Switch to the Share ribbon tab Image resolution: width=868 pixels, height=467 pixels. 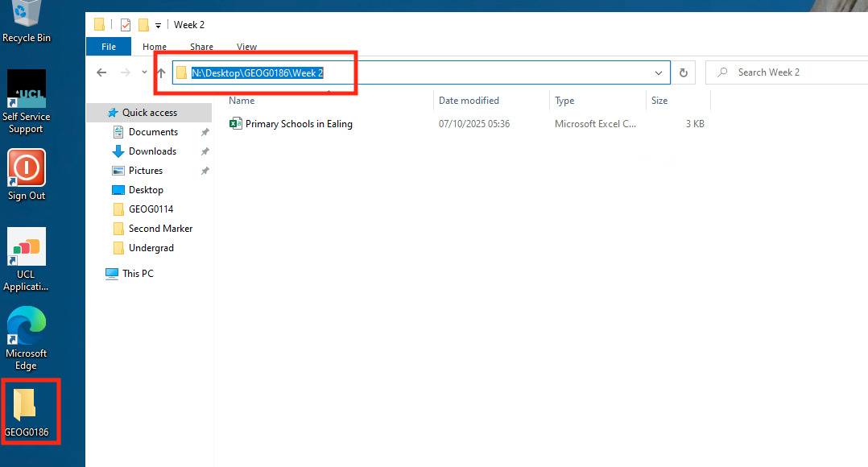coord(201,47)
